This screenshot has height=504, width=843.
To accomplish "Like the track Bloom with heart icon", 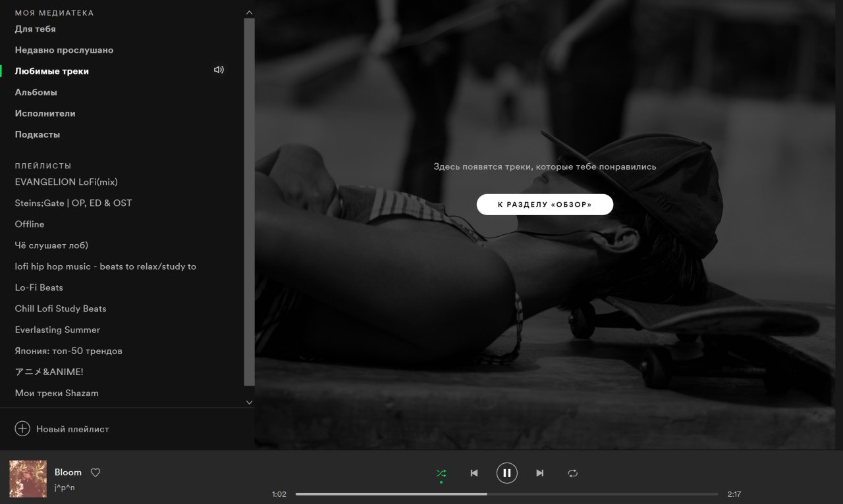I will click(95, 472).
